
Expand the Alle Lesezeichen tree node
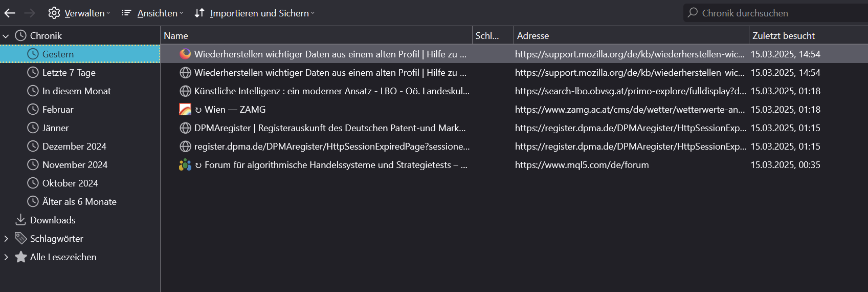pos(6,257)
